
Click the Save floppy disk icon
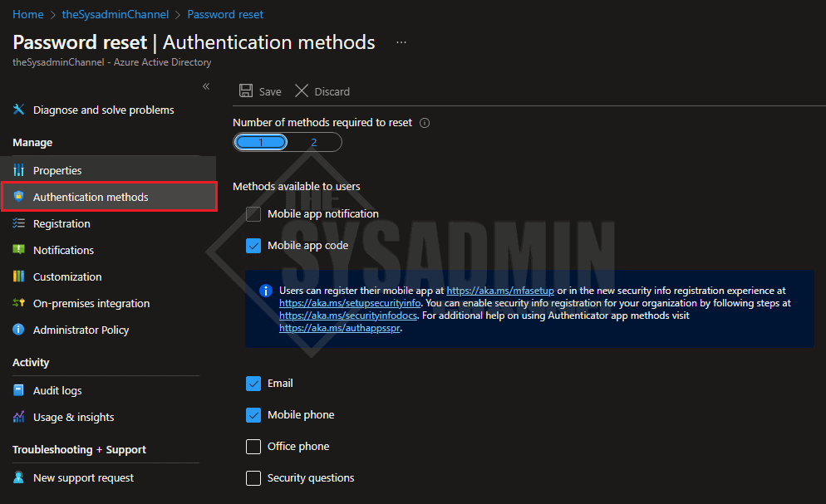(x=245, y=91)
